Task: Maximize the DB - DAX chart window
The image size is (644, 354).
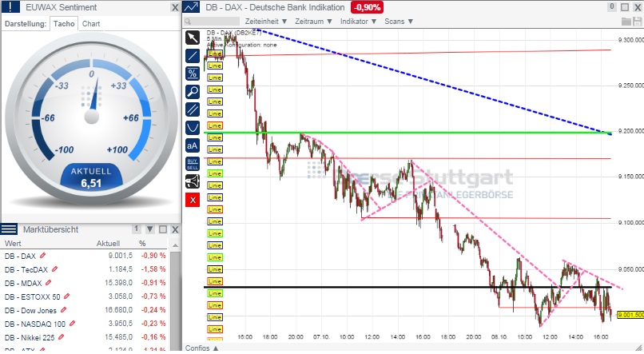Action: pyautogui.click(x=625, y=7)
